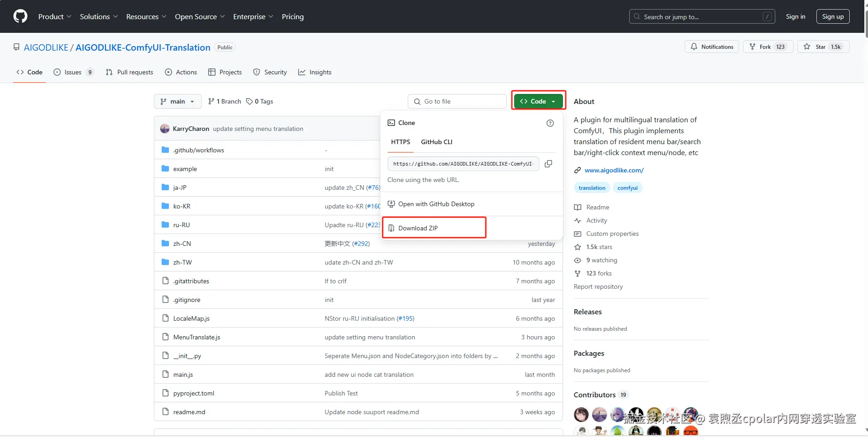The height and width of the screenshot is (437, 868).
Task: Select the zh-TW folder icon
Action: coord(165,262)
